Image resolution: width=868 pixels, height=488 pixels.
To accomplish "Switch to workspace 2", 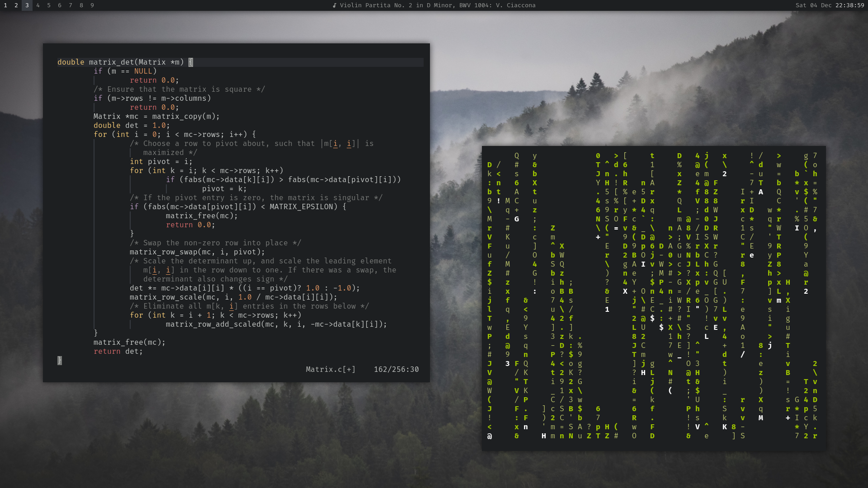I will [x=16, y=5].
